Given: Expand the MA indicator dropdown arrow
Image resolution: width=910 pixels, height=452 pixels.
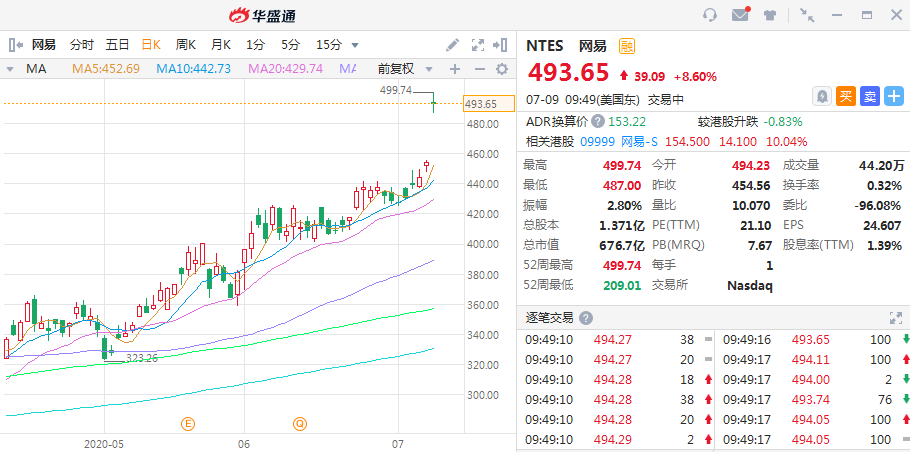Looking at the screenshot, I should 10,69.
